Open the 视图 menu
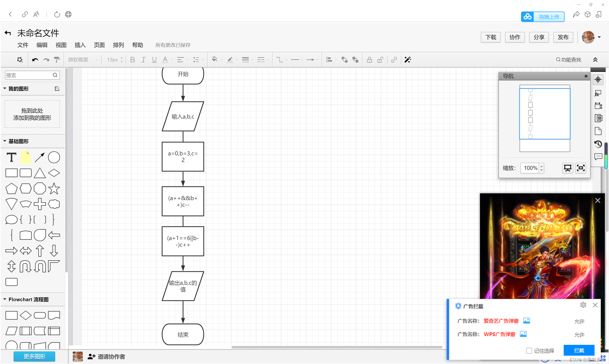 click(x=61, y=45)
